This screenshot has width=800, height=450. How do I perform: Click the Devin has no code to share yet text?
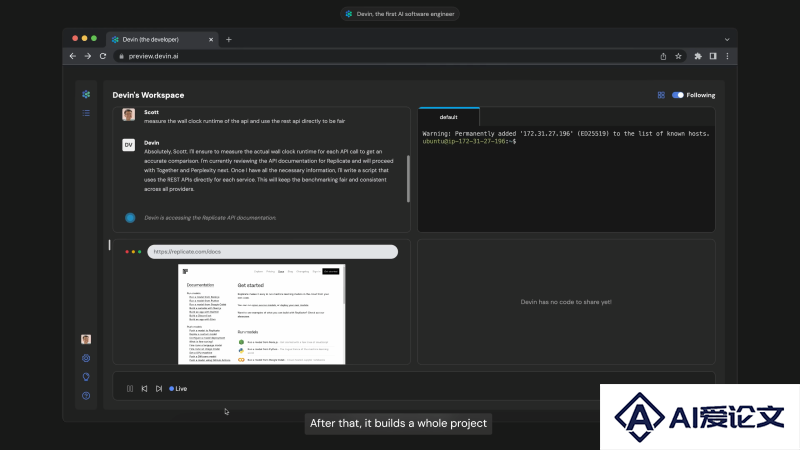(x=566, y=302)
